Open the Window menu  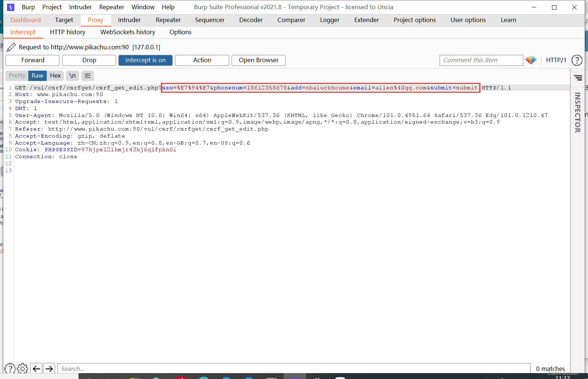(143, 7)
